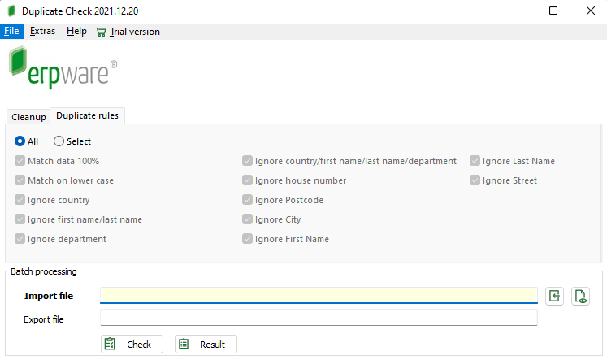The image size is (607, 364).
Task: Select the All radio button
Action: (x=20, y=141)
